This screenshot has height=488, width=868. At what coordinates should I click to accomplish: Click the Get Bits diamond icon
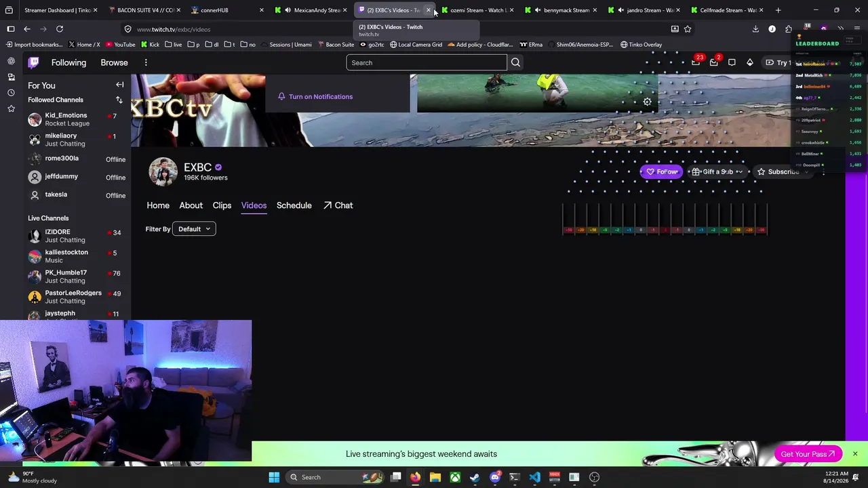point(749,62)
